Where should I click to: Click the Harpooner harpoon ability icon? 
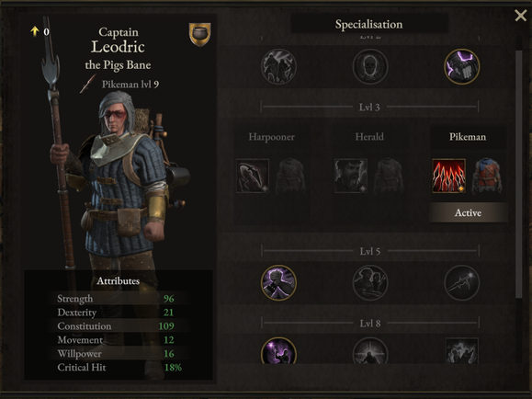[253, 176]
